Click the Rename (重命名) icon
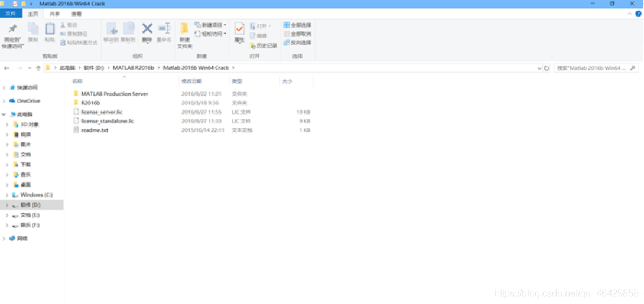The image size is (644, 304). 164,29
